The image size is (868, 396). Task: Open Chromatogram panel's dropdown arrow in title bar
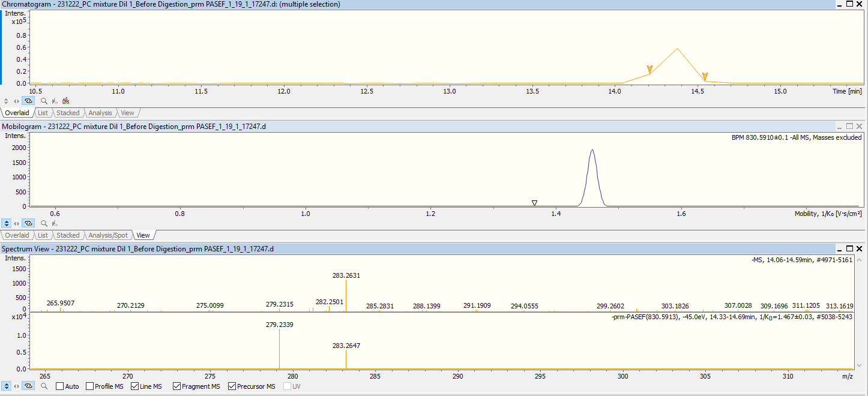click(x=839, y=4)
